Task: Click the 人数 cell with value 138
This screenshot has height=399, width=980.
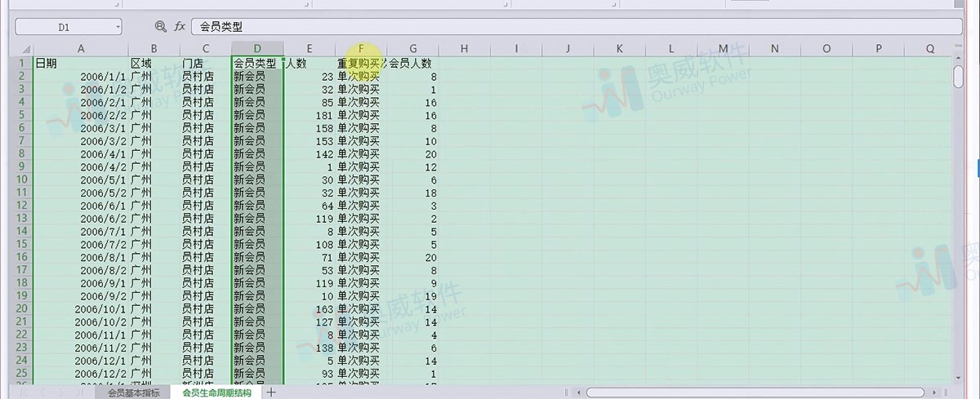Action: tap(310, 347)
